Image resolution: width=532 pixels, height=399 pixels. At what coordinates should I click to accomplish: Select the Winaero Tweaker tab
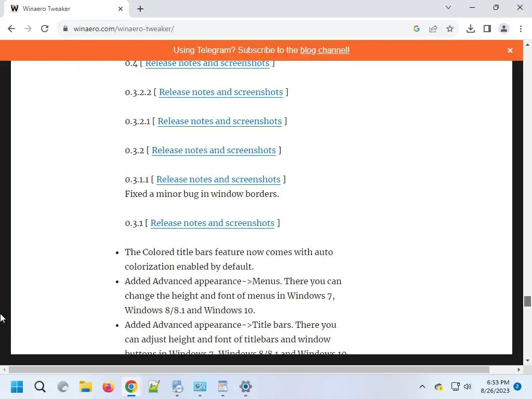[x=66, y=9]
